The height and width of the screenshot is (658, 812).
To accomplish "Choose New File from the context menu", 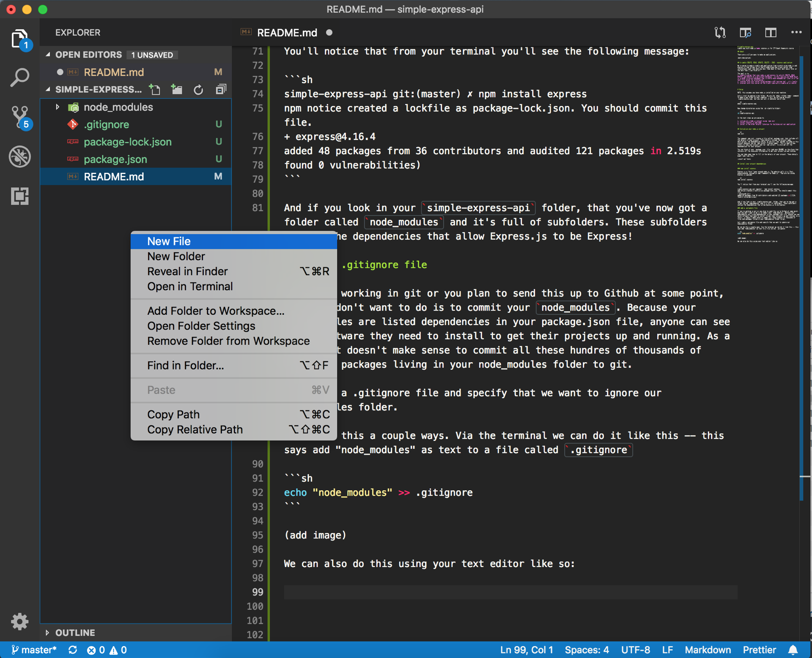I will (x=169, y=241).
